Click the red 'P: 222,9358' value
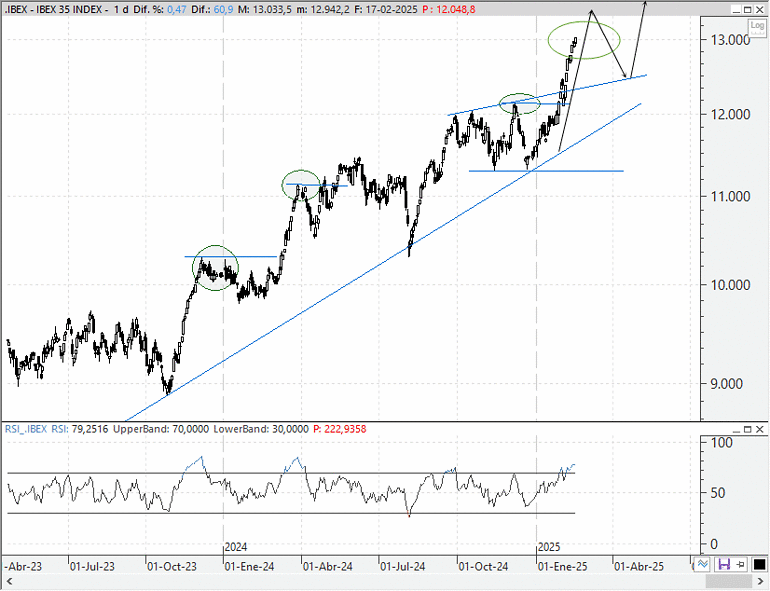 pyautogui.click(x=339, y=429)
